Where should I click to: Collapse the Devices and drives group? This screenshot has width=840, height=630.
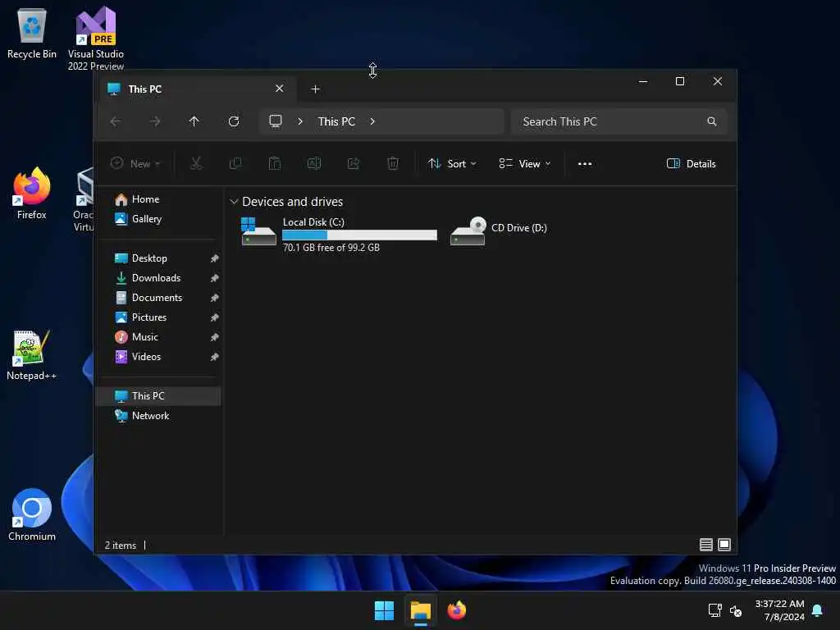(x=234, y=202)
